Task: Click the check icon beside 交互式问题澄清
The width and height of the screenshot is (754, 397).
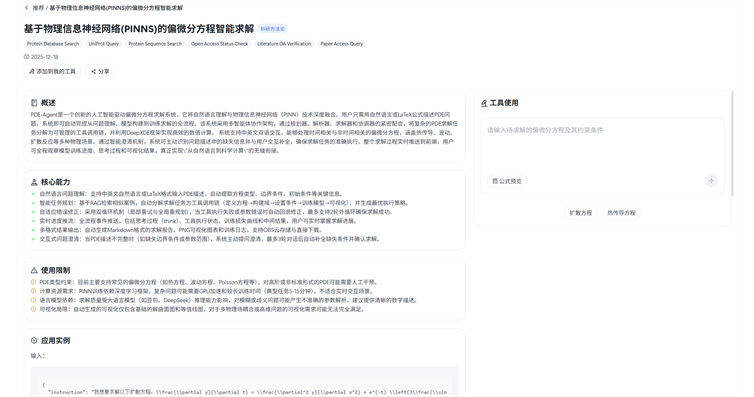Action: 34,239
